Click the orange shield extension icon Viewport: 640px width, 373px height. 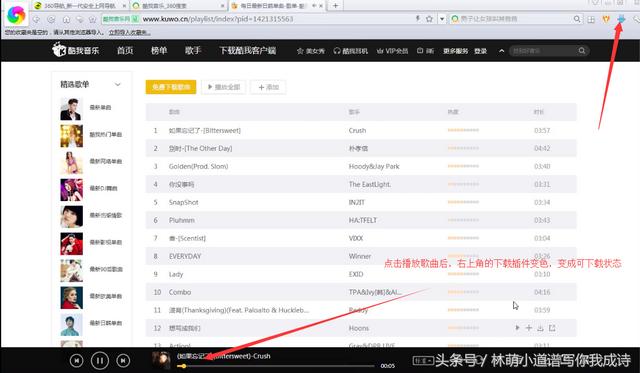[x=606, y=19]
